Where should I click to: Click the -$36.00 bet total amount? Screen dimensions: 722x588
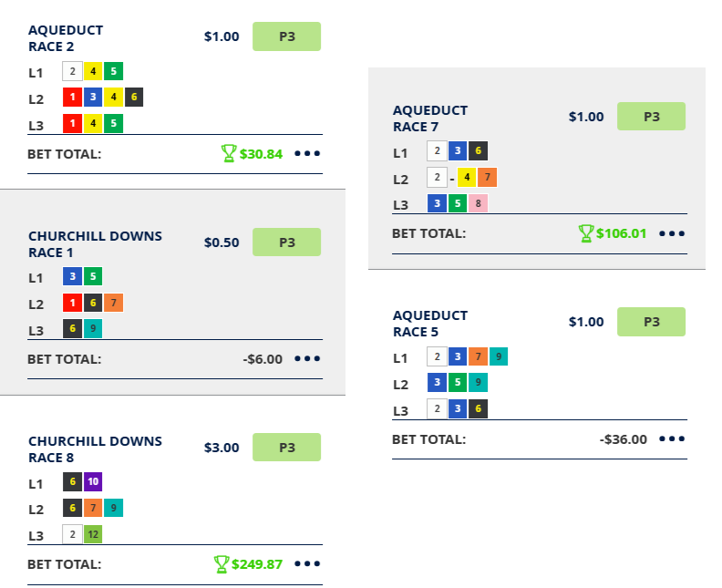tap(624, 439)
